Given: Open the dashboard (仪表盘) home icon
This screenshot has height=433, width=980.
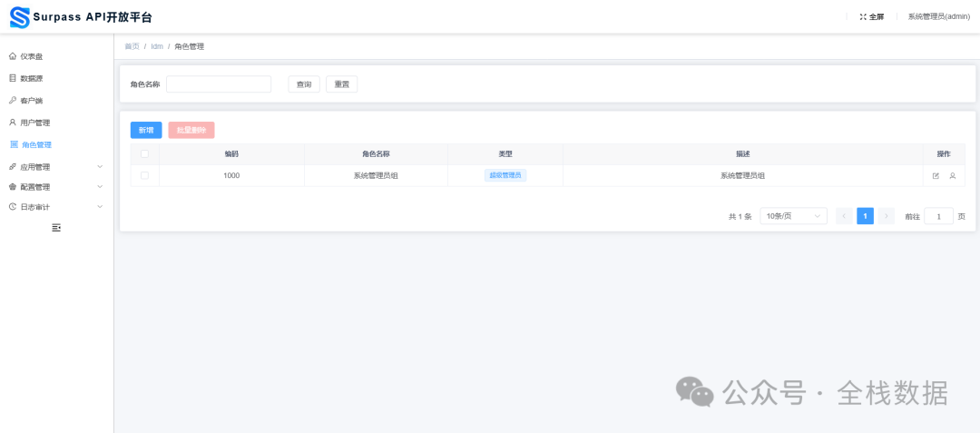Looking at the screenshot, I should tap(13, 56).
